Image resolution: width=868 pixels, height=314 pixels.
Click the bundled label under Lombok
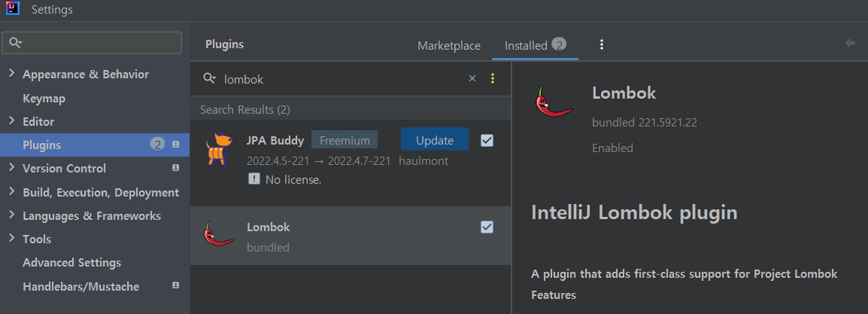pos(268,247)
